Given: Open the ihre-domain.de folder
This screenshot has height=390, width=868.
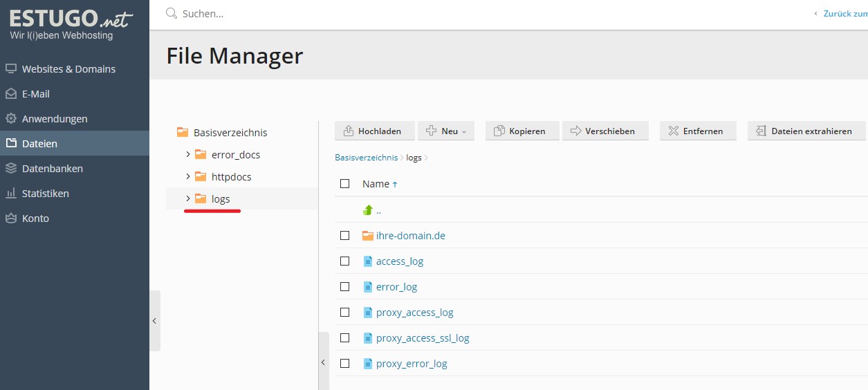Looking at the screenshot, I should 410,236.
